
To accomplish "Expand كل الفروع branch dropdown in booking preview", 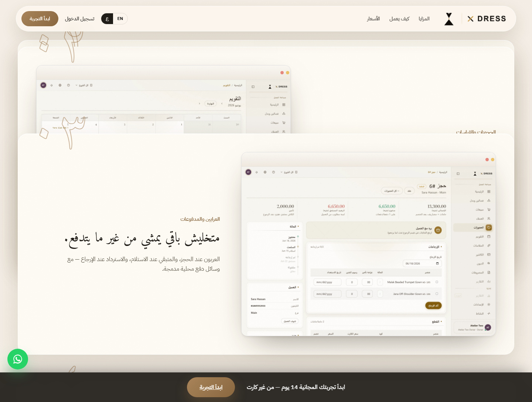I will point(289,172).
